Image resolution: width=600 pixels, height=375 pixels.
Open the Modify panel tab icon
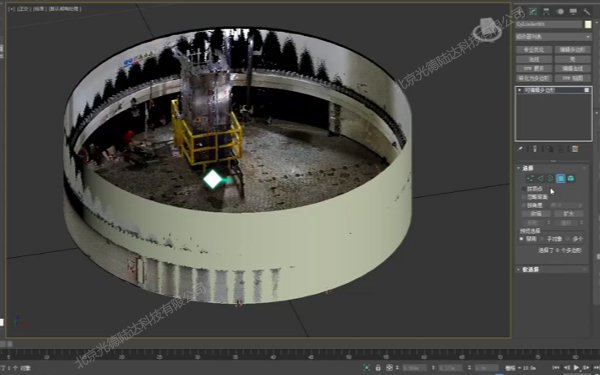click(x=533, y=11)
